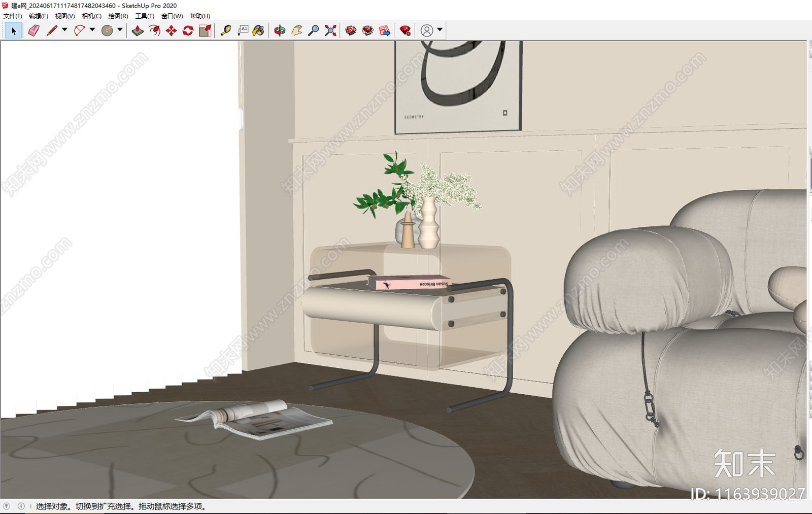Activate the Push/Pull tool
This screenshot has height=514, width=812.
pos(138,31)
